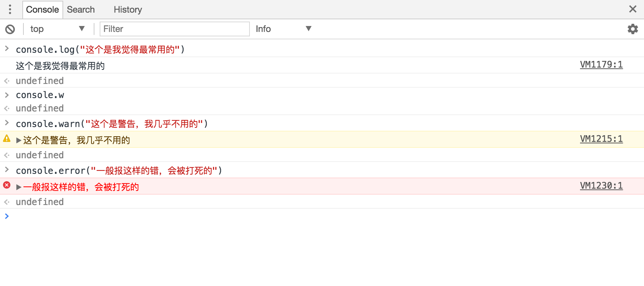Screen dimensions: 644x286
Task: Focus the Filter input field
Action: click(175, 29)
